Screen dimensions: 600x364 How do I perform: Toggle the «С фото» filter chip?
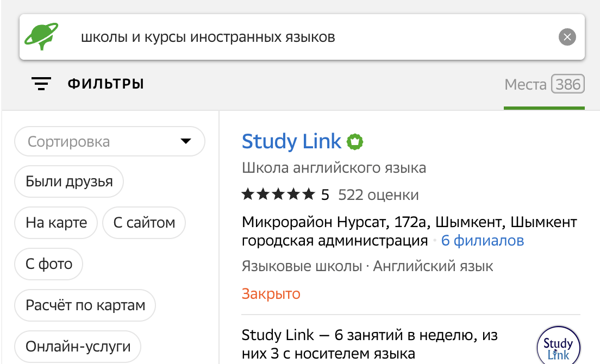48,263
